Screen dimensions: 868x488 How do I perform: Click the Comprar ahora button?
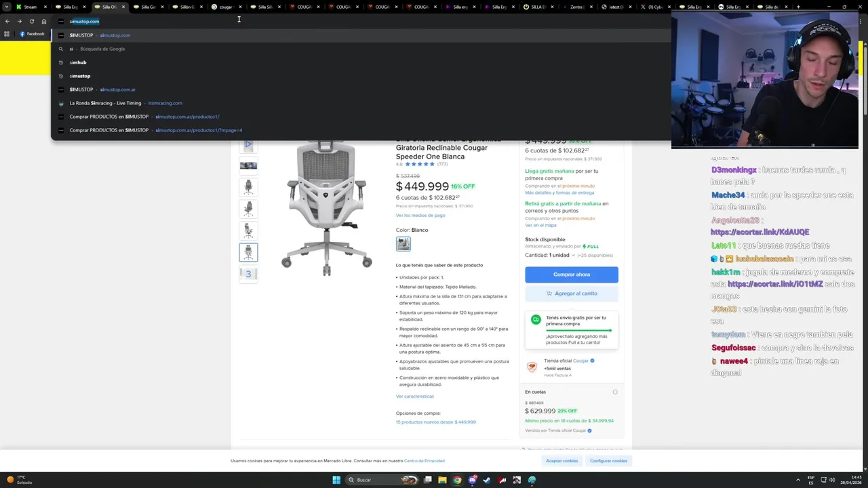(x=572, y=274)
